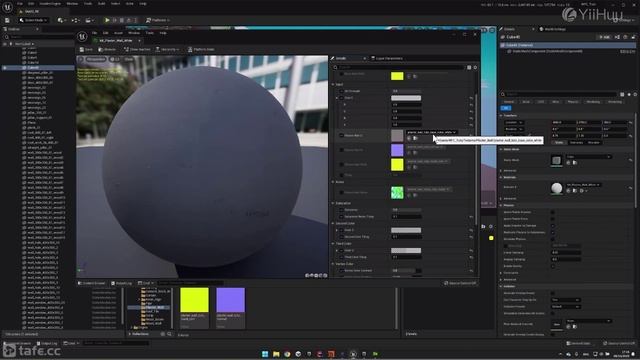The image size is (640, 360).
Task: Open Platform Stats in material editor toolbar
Action: pos(201,49)
